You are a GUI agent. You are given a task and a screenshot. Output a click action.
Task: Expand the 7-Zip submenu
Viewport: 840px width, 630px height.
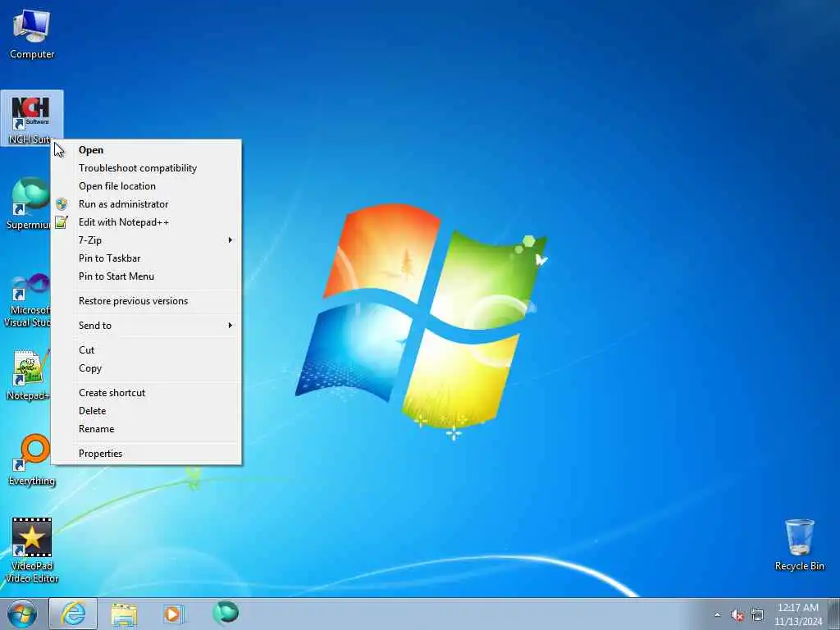146,240
